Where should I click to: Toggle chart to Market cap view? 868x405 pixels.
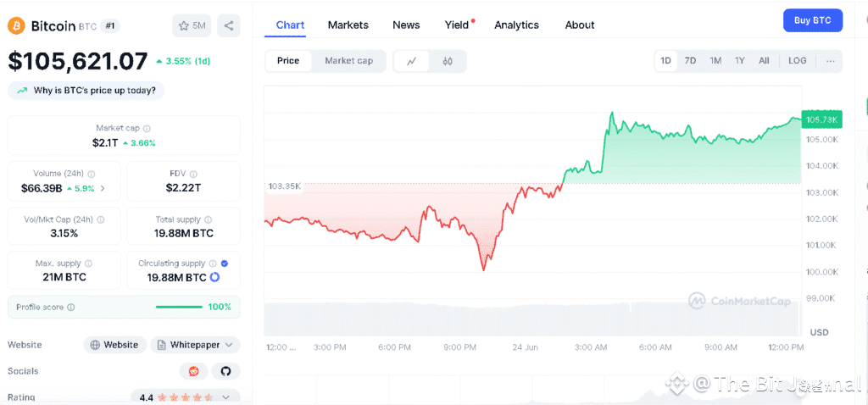[348, 61]
